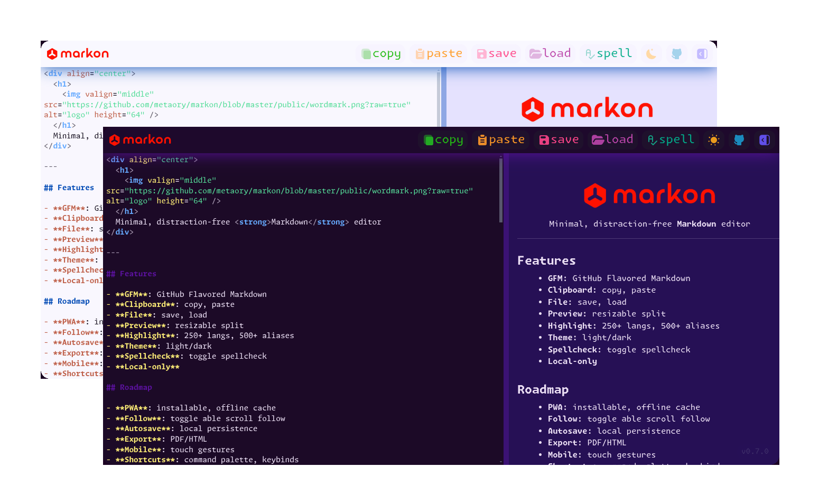Toggle spellcheck in dark window
The width and height of the screenshot is (819, 504).
[671, 140]
